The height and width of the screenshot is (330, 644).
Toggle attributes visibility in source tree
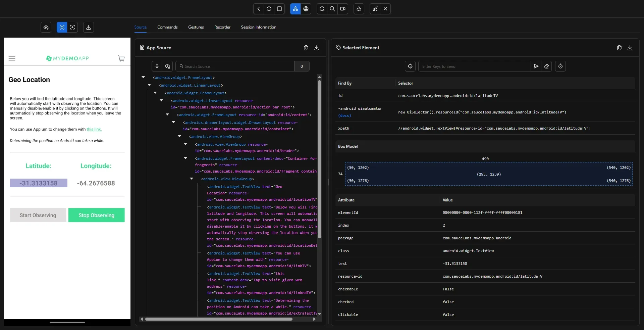tap(167, 66)
